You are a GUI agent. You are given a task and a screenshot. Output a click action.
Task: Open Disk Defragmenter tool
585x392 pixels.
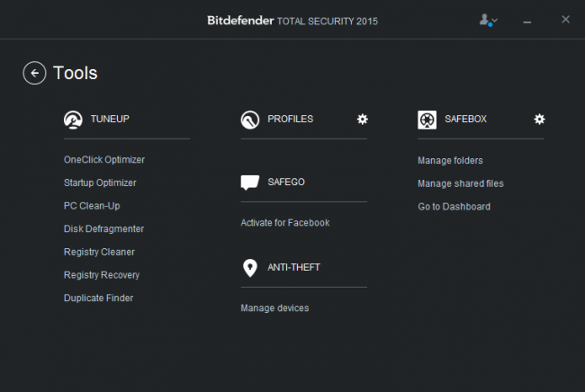[x=103, y=229]
